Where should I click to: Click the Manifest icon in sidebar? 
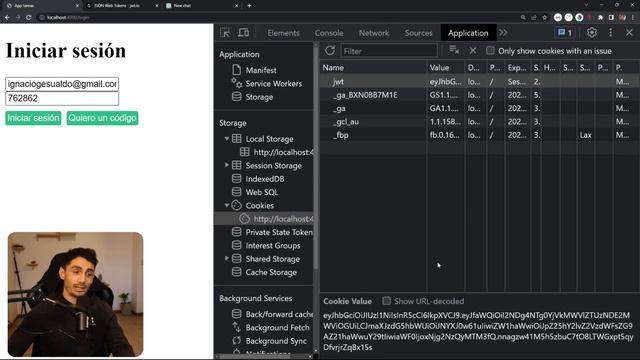tap(236, 70)
